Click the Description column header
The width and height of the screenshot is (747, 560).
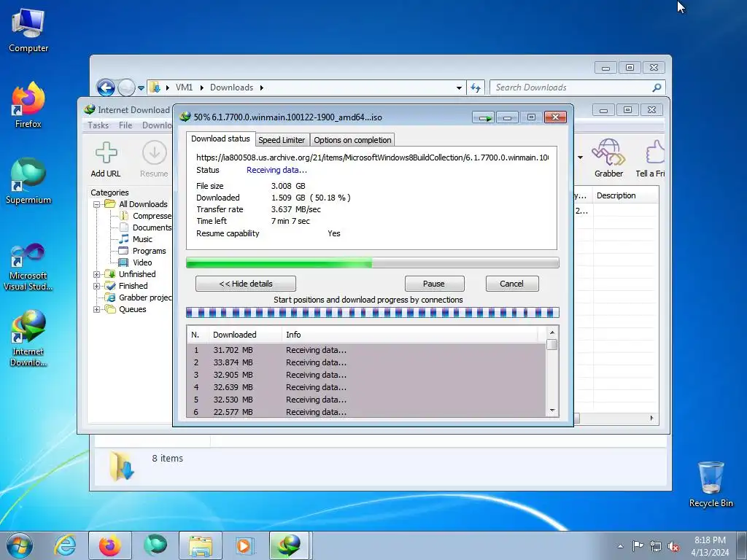[625, 195]
